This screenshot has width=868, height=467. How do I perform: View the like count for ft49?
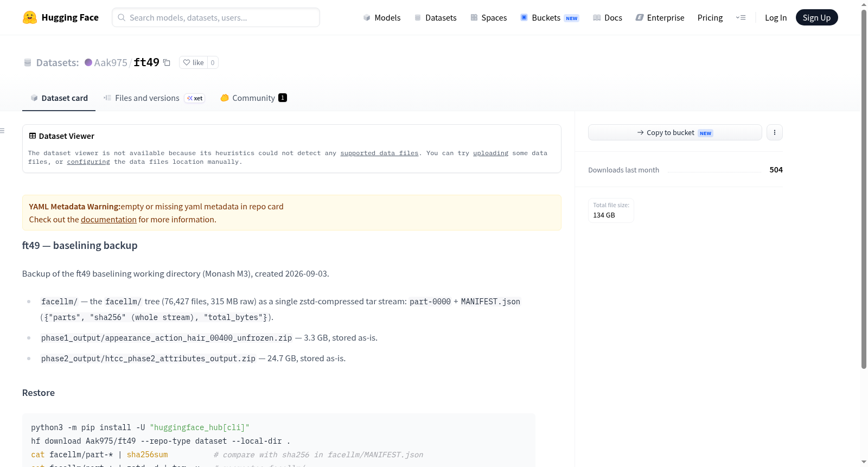[x=213, y=62]
